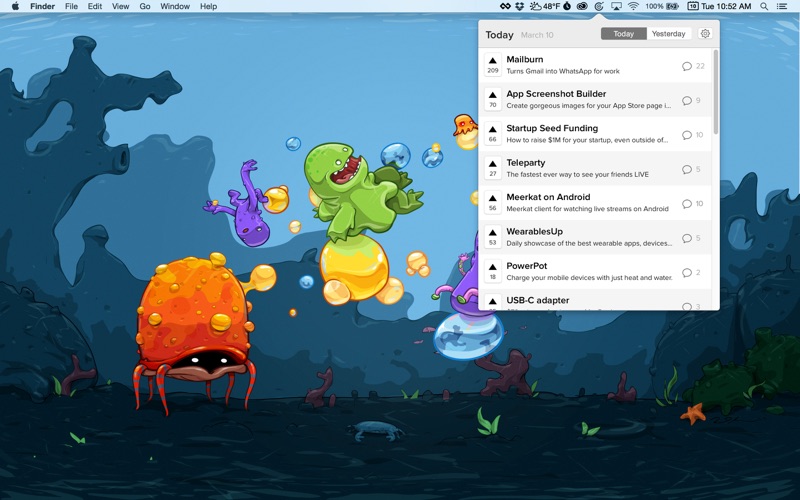Open the Help menu

208,6
